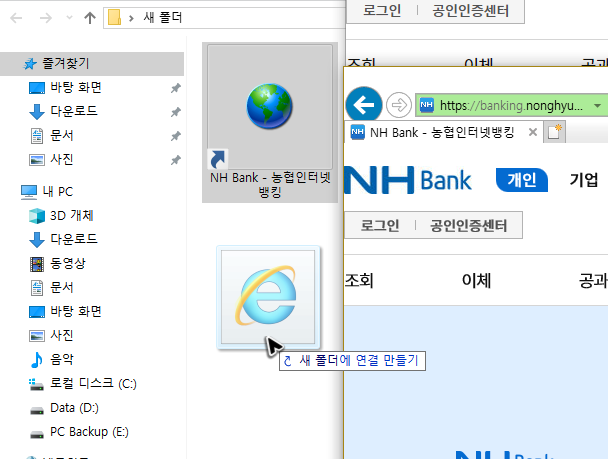This screenshot has width=608, height=459.
Task: Click the pin icon next to quick access 문서
Action: pyautogui.click(x=176, y=136)
